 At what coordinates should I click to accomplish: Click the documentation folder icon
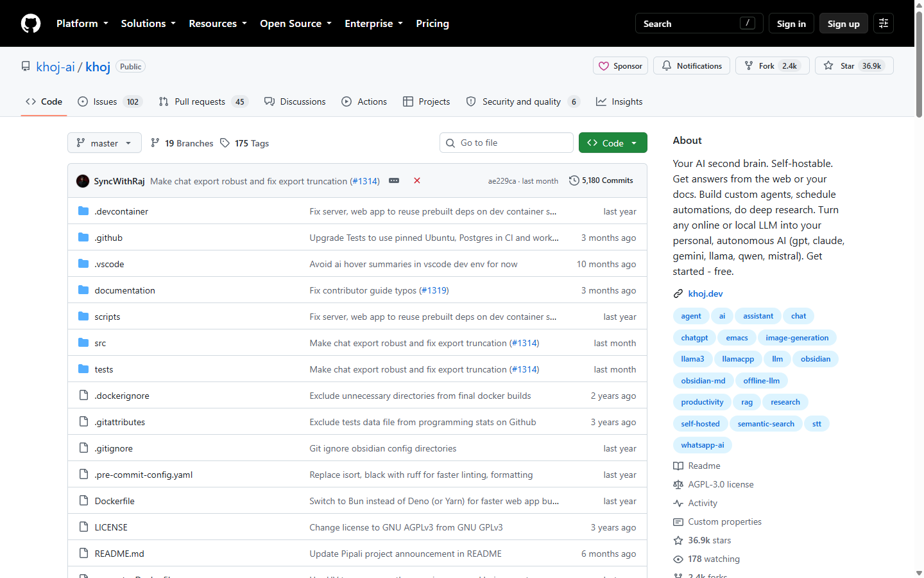pyautogui.click(x=83, y=290)
